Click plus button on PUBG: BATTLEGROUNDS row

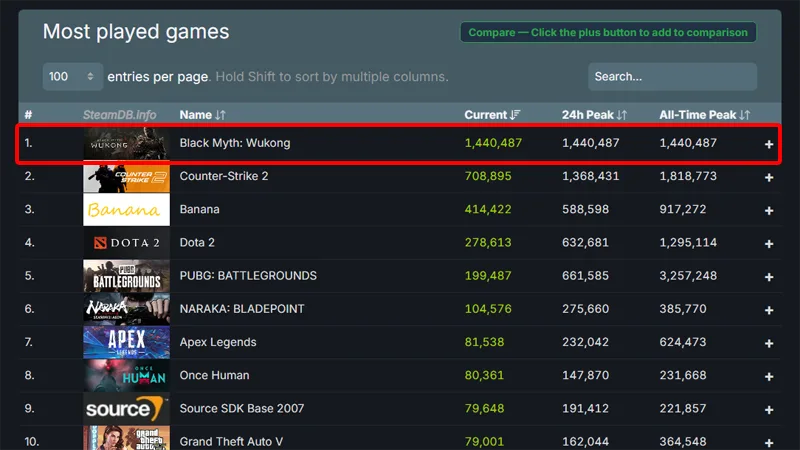point(769,277)
